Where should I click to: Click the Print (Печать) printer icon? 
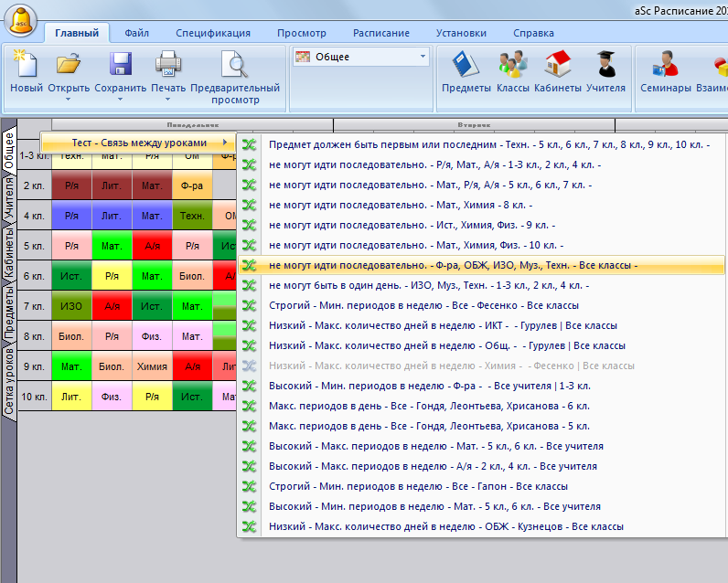click(x=167, y=66)
